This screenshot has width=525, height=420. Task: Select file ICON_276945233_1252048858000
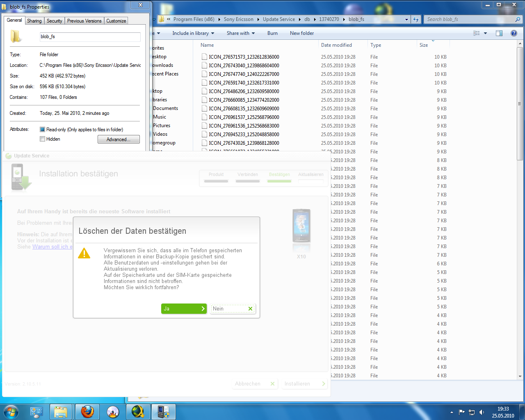coord(244,135)
